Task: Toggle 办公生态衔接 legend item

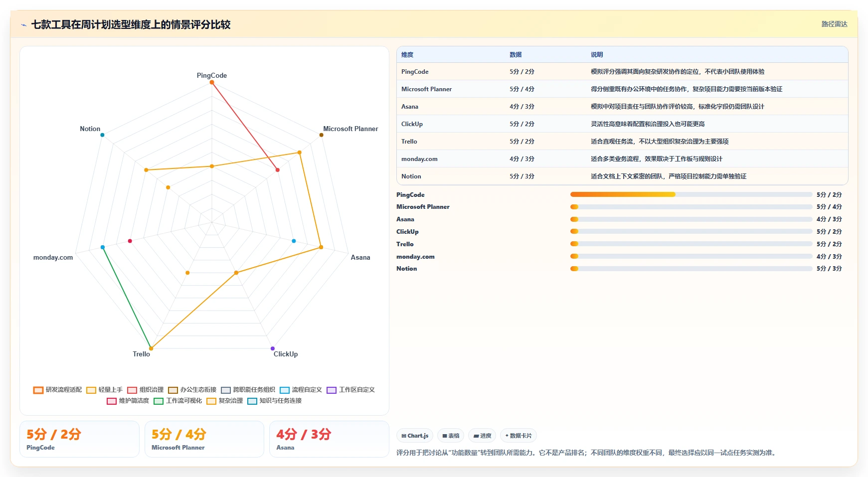Action: pyautogui.click(x=192, y=390)
